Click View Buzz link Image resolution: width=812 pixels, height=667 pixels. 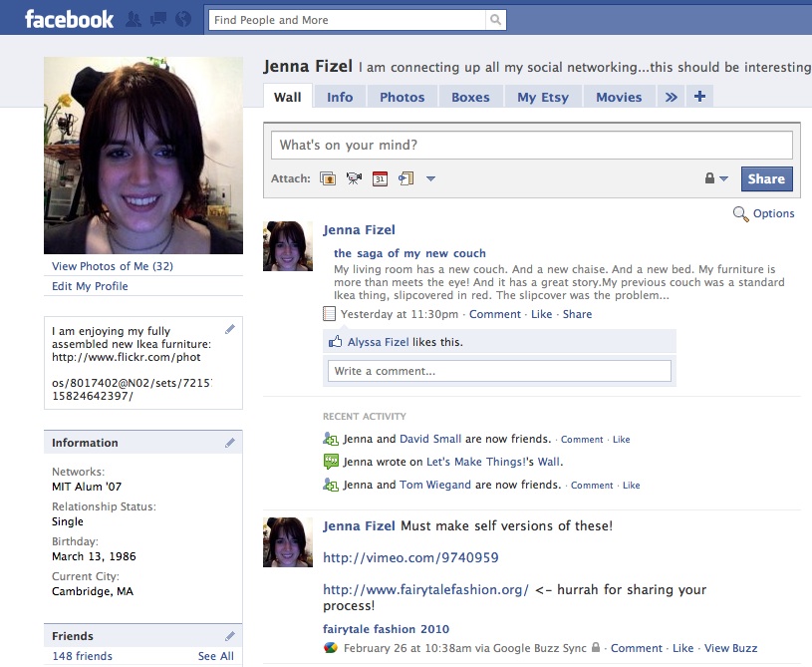pos(730,648)
